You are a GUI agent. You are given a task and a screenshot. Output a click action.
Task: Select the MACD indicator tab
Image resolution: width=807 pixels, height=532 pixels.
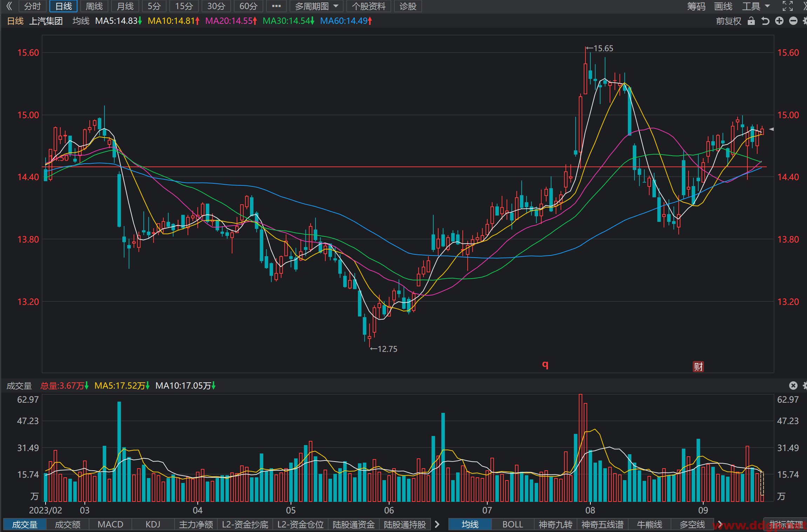[110, 525]
